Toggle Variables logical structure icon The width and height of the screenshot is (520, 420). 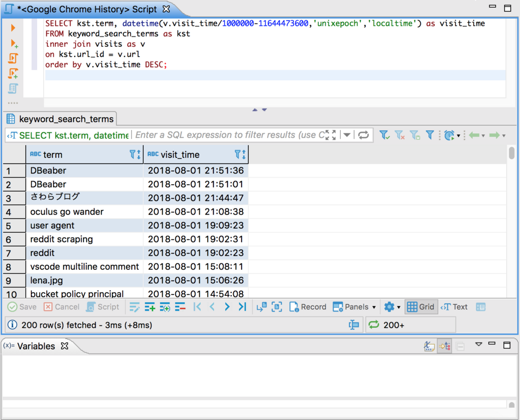(444, 346)
